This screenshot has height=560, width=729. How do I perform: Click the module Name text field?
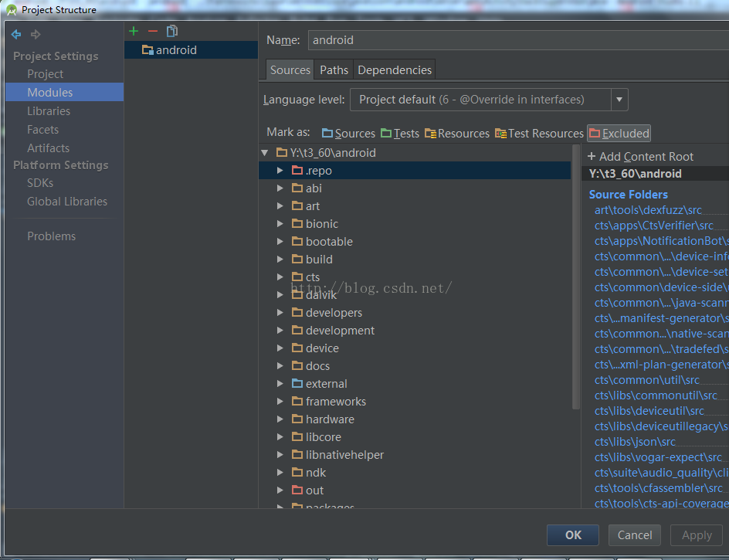[x=517, y=40]
